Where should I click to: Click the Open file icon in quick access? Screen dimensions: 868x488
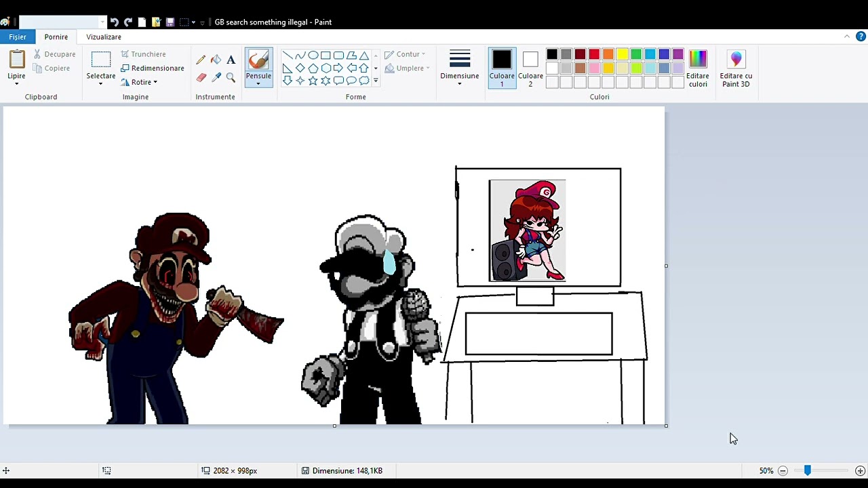156,22
